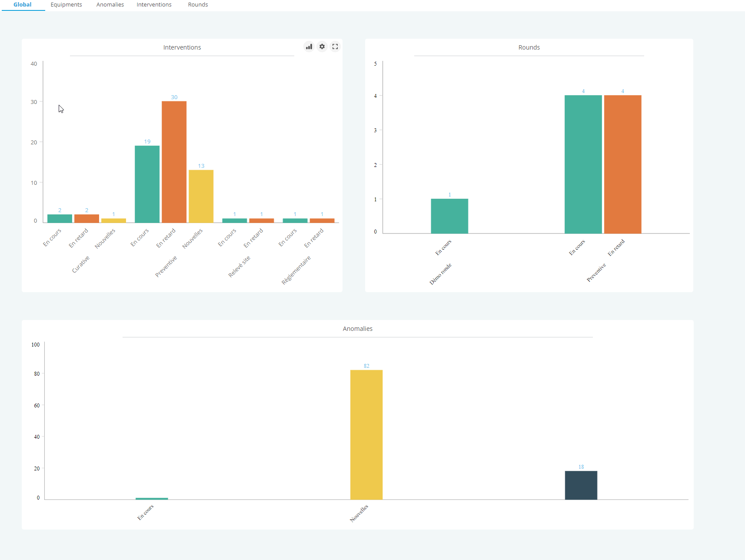The height and width of the screenshot is (560, 745).
Task: Click the Démo ronde axis label
Action: [x=441, y=274]
